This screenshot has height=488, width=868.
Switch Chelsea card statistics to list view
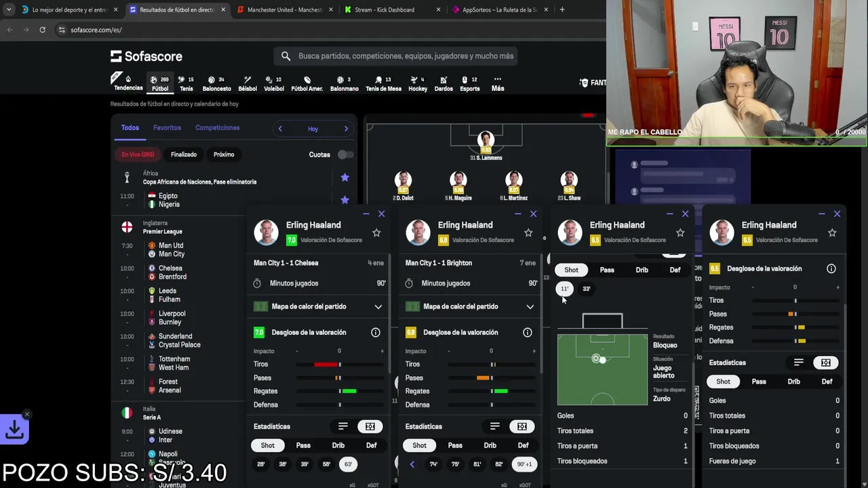[342, 426]
